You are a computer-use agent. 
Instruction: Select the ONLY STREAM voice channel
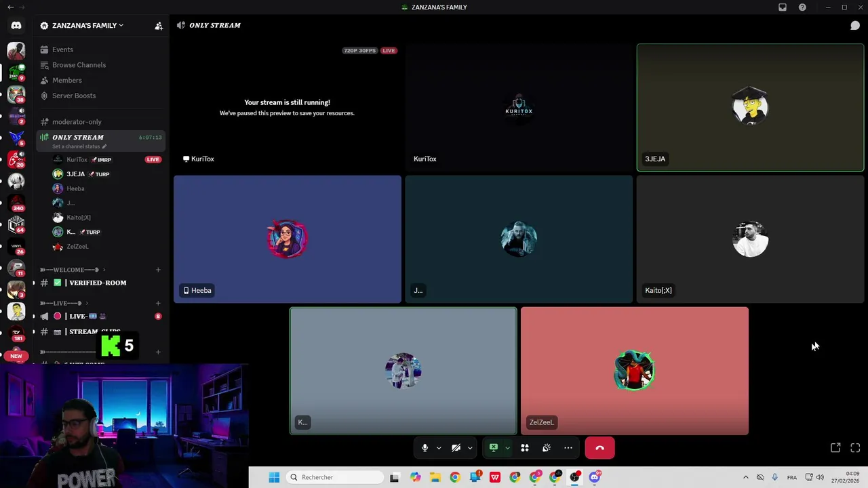[102, 141]
